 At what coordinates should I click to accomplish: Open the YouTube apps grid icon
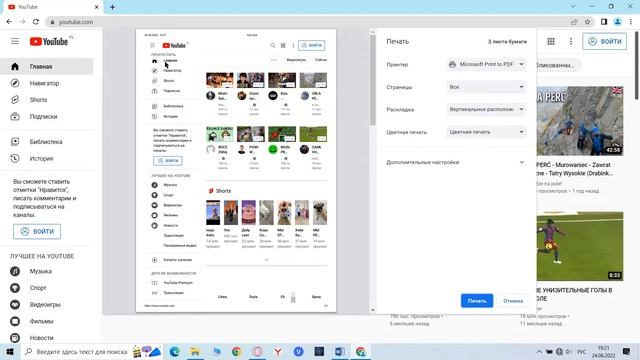(x=551, y=41)
